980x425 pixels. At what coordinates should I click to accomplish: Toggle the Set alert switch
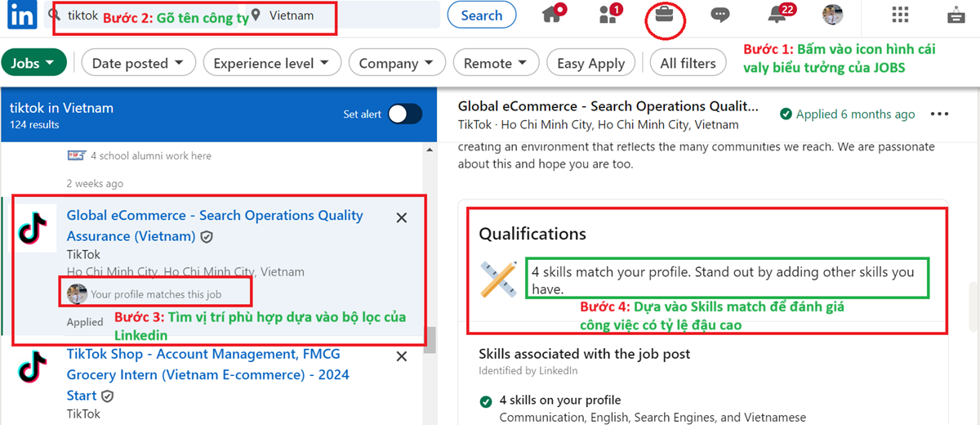click(x=404, y=114)
